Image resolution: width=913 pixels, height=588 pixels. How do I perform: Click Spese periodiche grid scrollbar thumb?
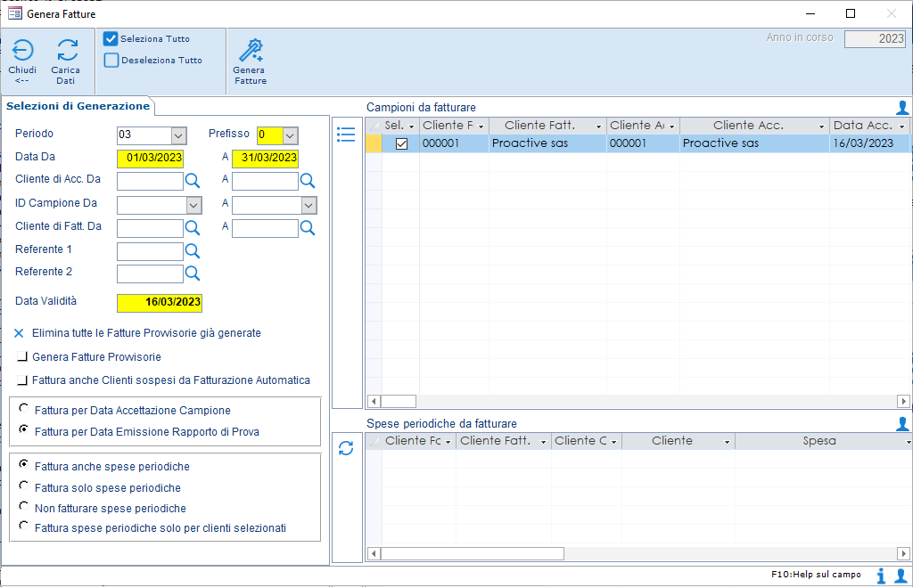(473, 553)
